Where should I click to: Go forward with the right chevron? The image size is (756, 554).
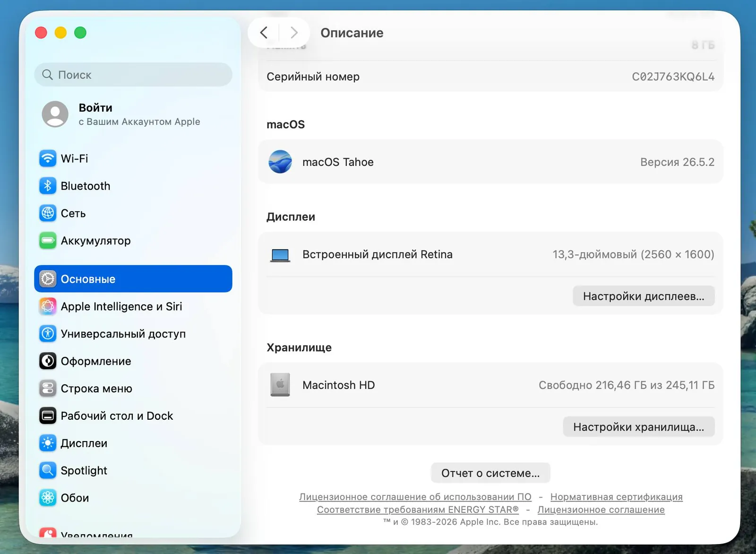pyautogui.click(x=294, y=33)
